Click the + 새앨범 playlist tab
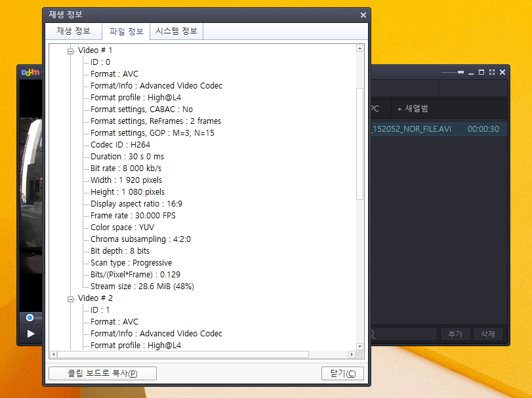The image size is (532, 398). pyautogui.click(x=413, y=109)
